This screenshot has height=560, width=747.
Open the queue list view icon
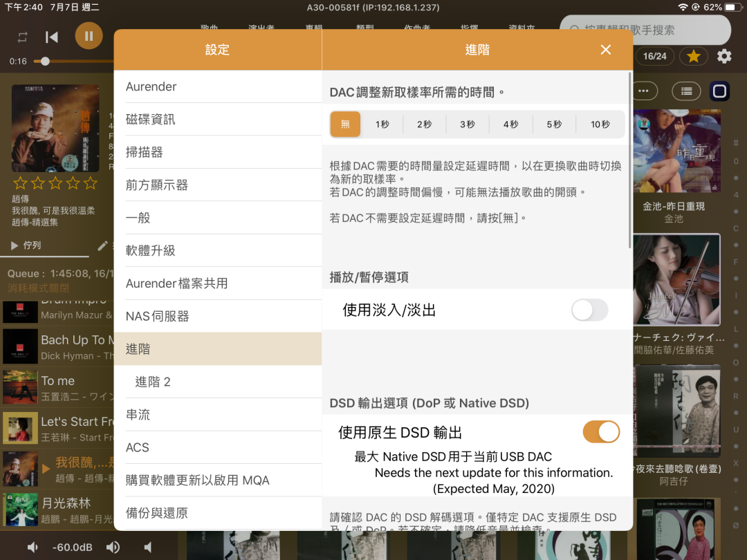coord(685,91)
